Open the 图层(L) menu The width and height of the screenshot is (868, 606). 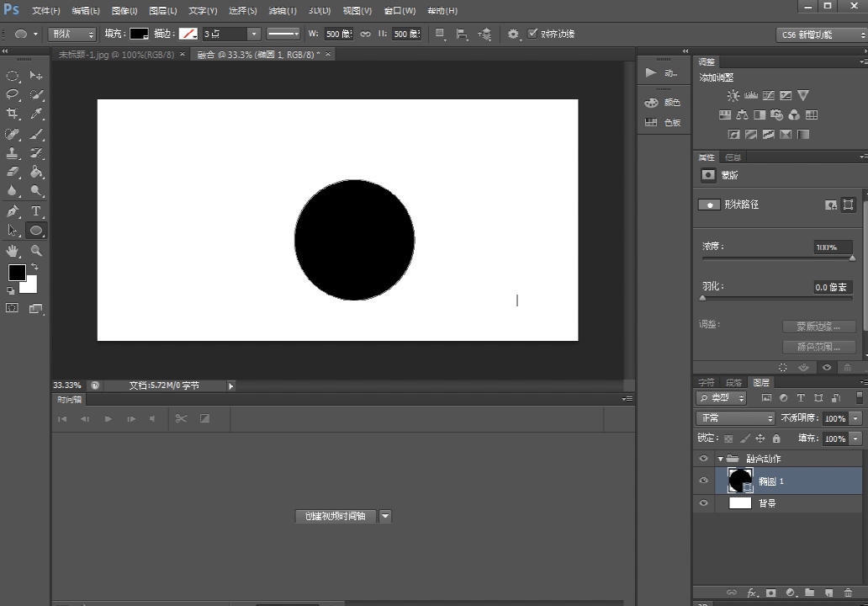coord(162,11)
